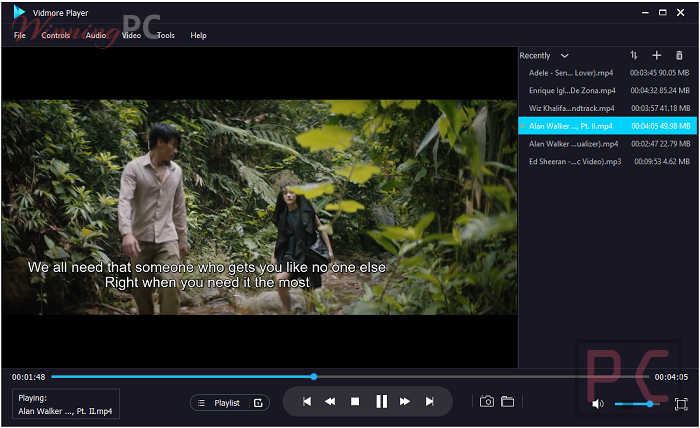Click the Playing: Alan Walker info box

66,404
